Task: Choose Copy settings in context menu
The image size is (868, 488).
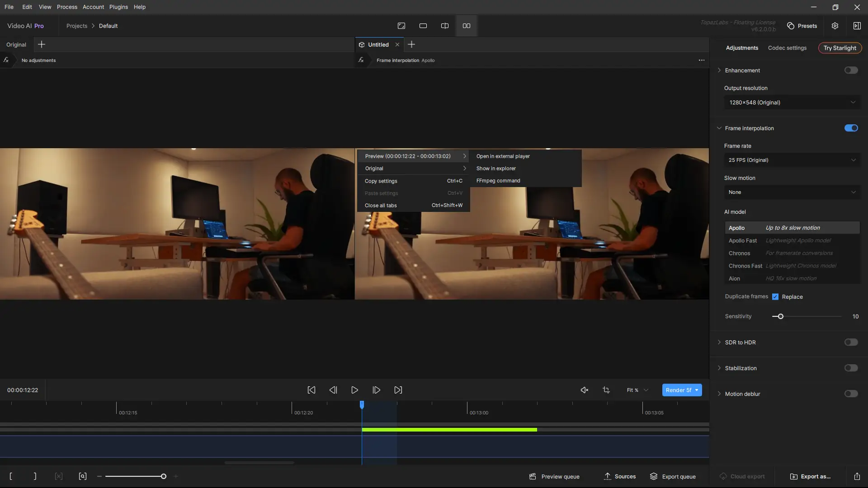Action: pos(381,181)
